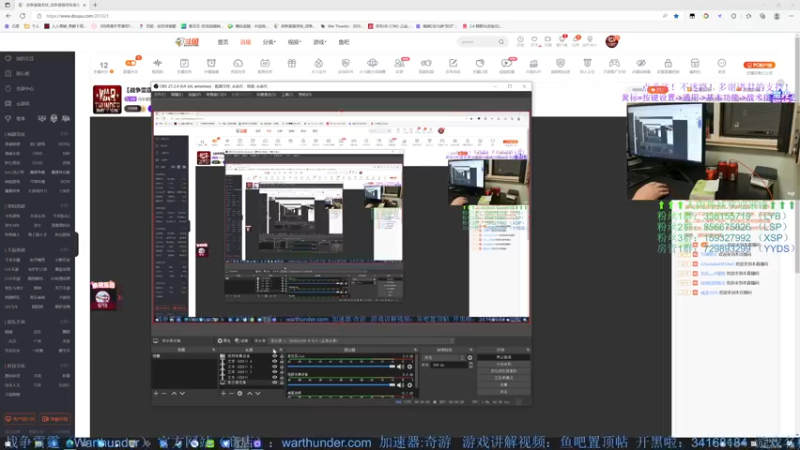Pop out the OBS Scenes dock panel
The image size is (800, 450).
click(x=213, y=350)
